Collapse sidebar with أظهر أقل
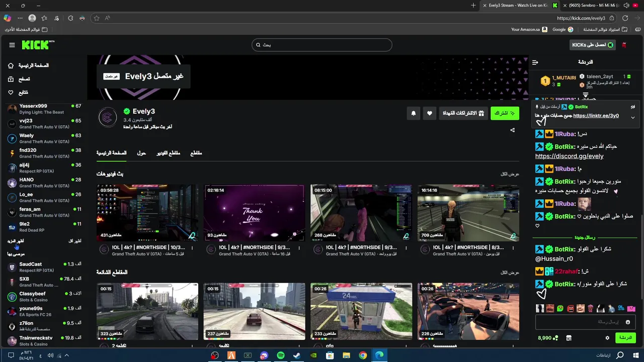 click(x=74, y=241)
